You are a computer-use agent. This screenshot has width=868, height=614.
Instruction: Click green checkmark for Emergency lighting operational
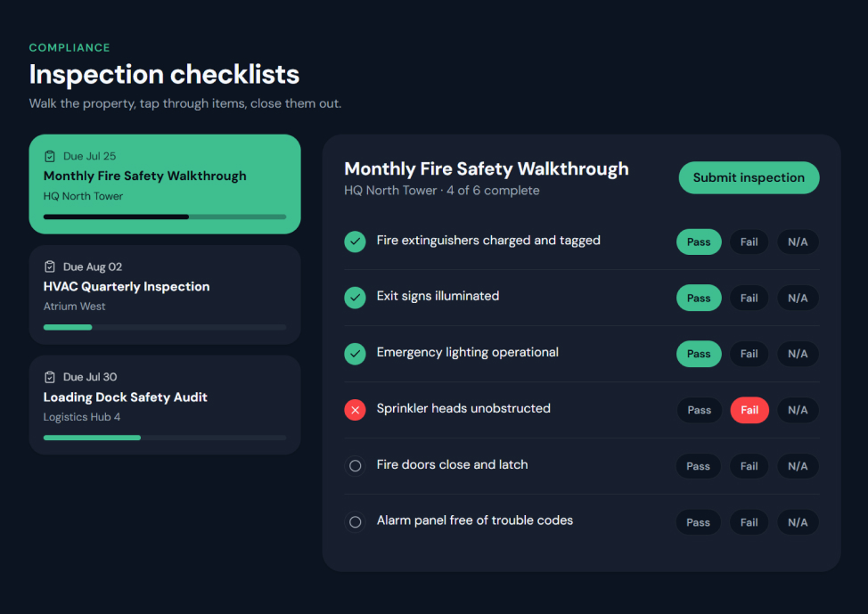(355, 354)
